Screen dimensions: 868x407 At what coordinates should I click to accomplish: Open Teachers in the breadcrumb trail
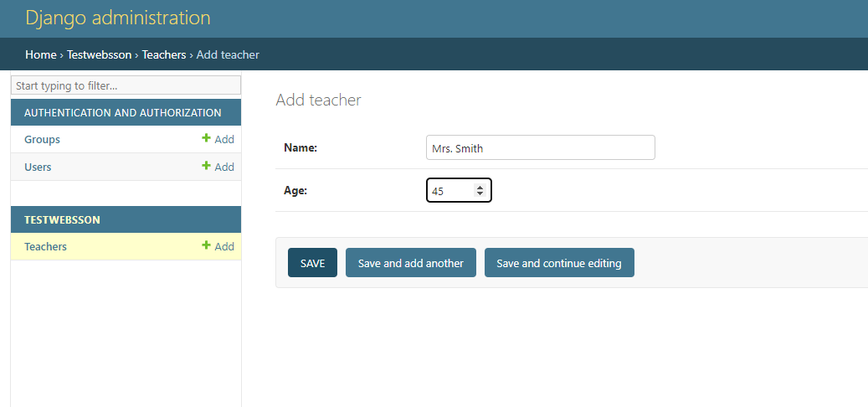(164, 54)
